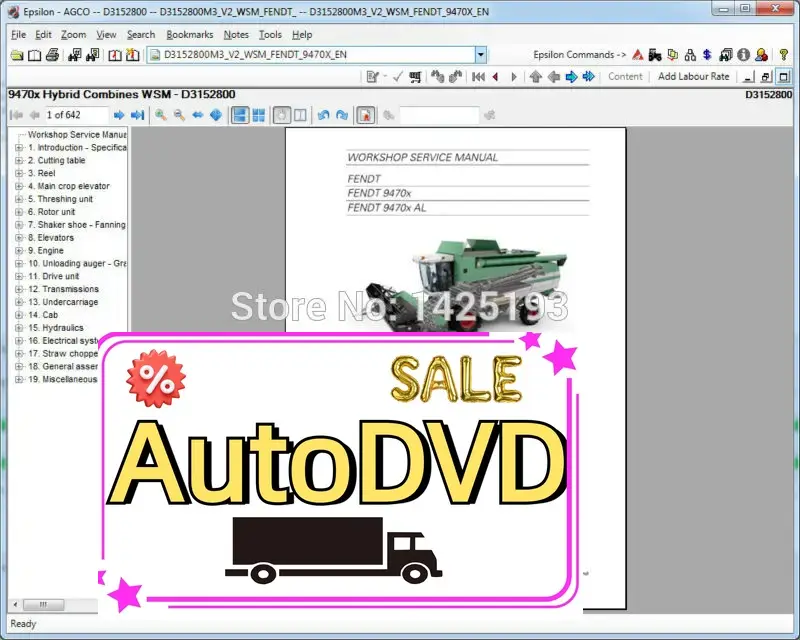Open the Search menu
The height and width of the screenshot is (640, 800).
tap(141, 35)
